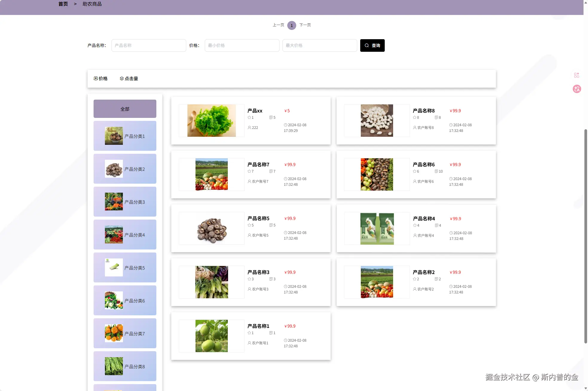Click the 首页 breadcrumb link
The height and width of the screenshot is (391, 588).
click(63, 4)
